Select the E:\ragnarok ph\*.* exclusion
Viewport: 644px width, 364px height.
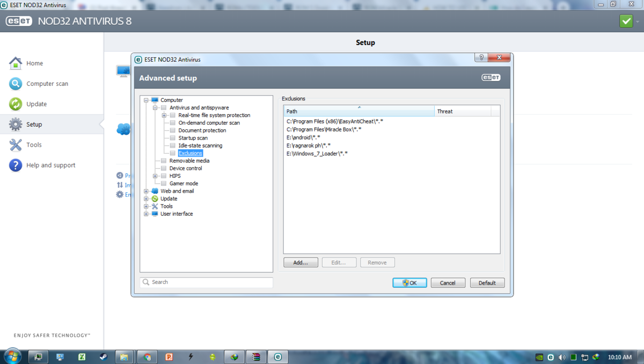[x=308, y=145]
